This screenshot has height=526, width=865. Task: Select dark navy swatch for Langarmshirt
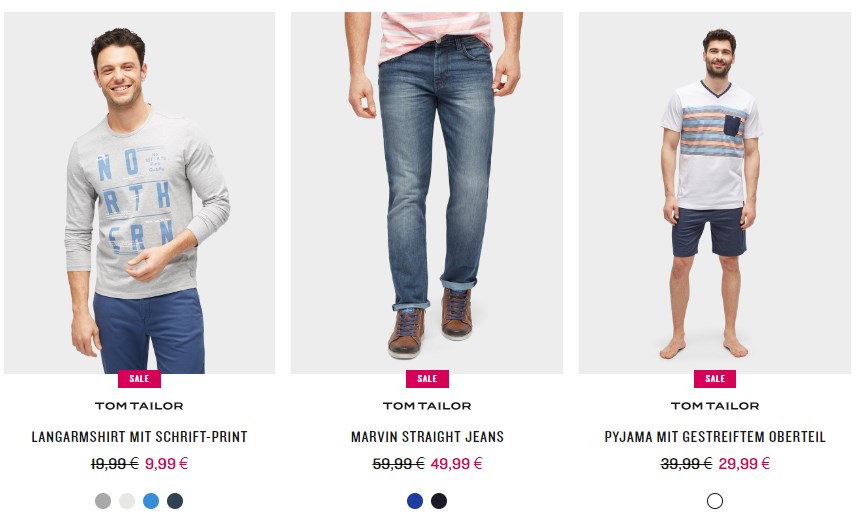click(x=175, y=501)
